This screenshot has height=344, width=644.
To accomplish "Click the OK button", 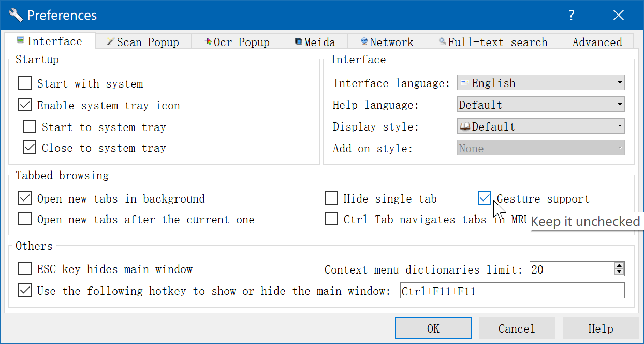I will pyautogui.click(x=433, y=328).
